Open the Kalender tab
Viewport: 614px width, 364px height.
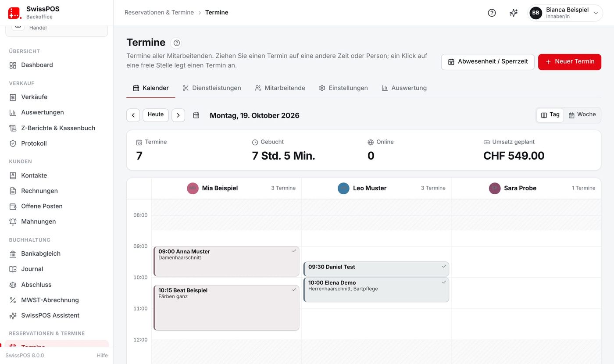pyautogui.click(x=151, y=88)
